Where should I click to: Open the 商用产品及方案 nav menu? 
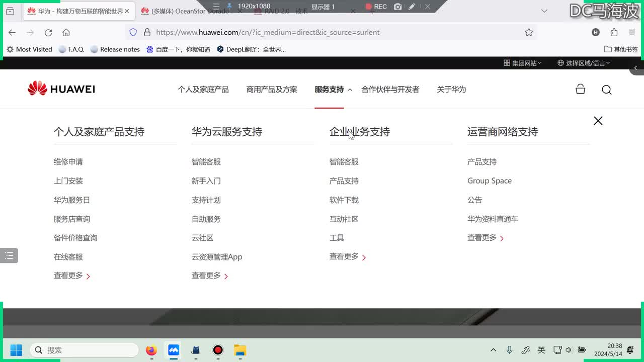pyautogui.click(x=272, y=89)
